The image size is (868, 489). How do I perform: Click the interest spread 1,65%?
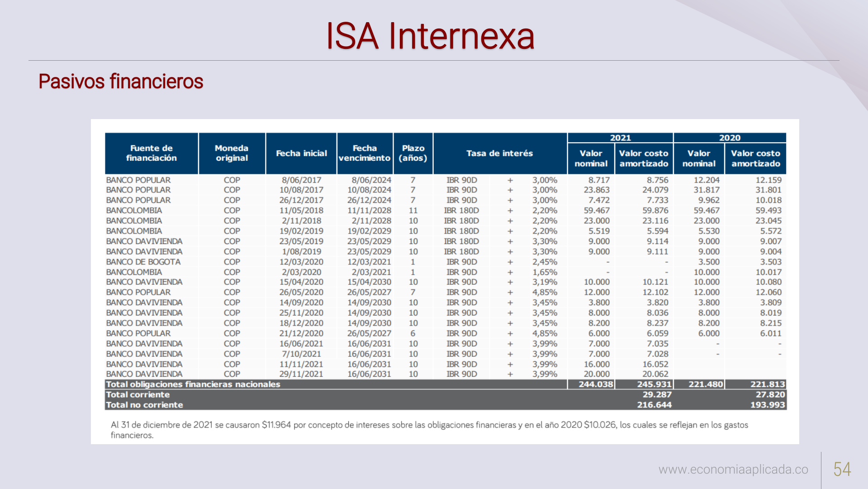coord(545,272)
